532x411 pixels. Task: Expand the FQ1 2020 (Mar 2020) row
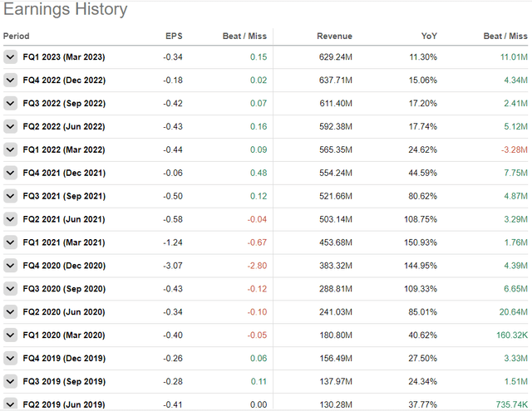point(10,336)
